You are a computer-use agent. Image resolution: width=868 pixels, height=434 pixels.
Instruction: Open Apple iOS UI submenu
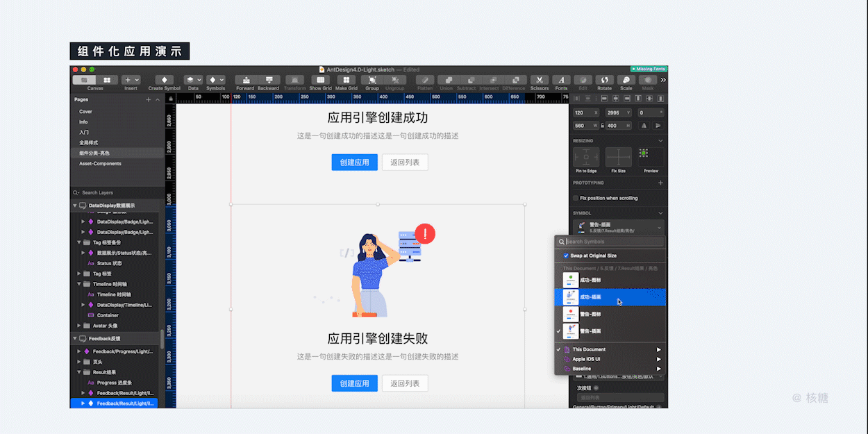pos(610,359)
